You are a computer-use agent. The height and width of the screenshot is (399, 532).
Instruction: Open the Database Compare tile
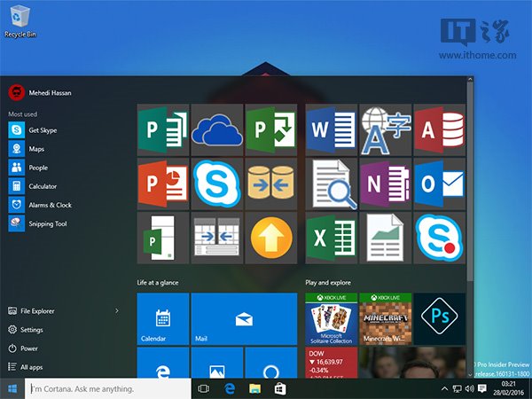coord(271,184)
